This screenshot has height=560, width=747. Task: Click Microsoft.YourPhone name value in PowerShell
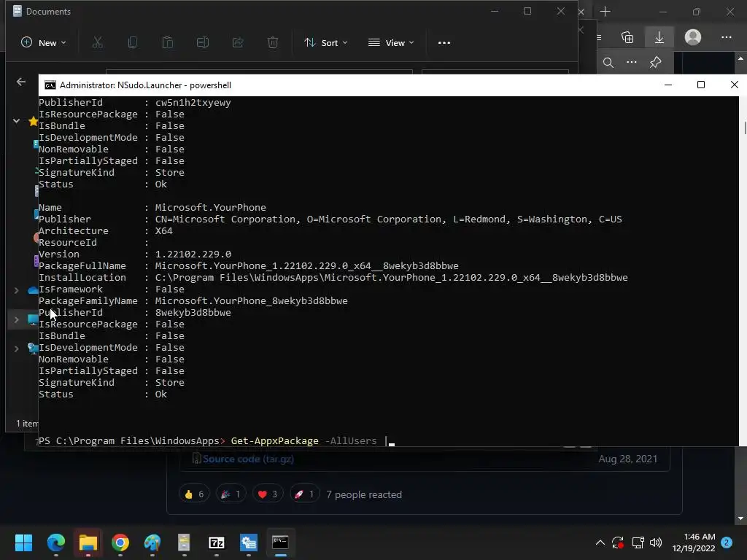[211, 208]
